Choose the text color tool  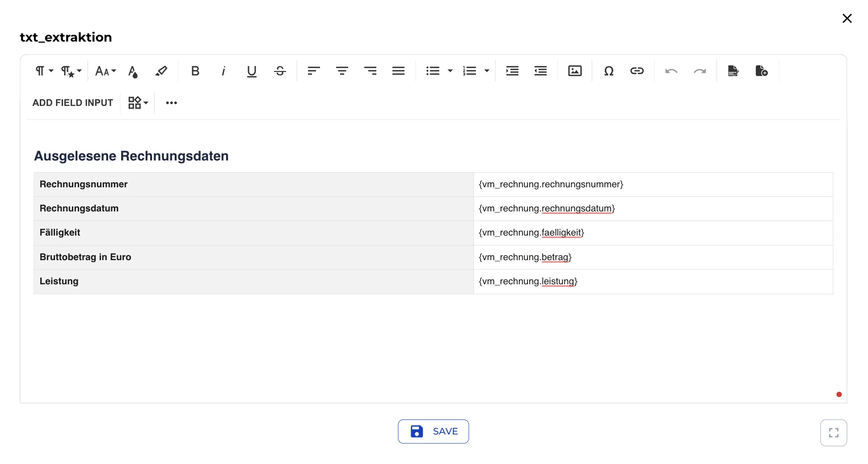point(133,71)
